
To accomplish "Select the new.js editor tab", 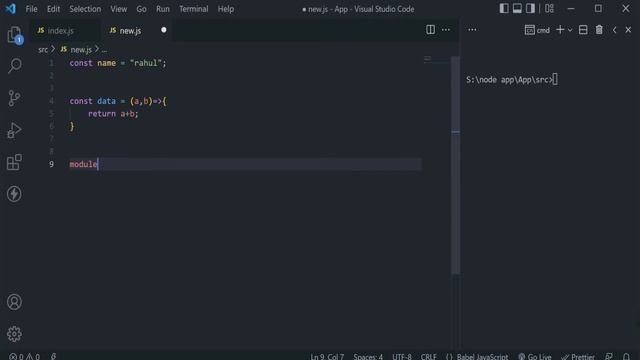I will (137, 31).
